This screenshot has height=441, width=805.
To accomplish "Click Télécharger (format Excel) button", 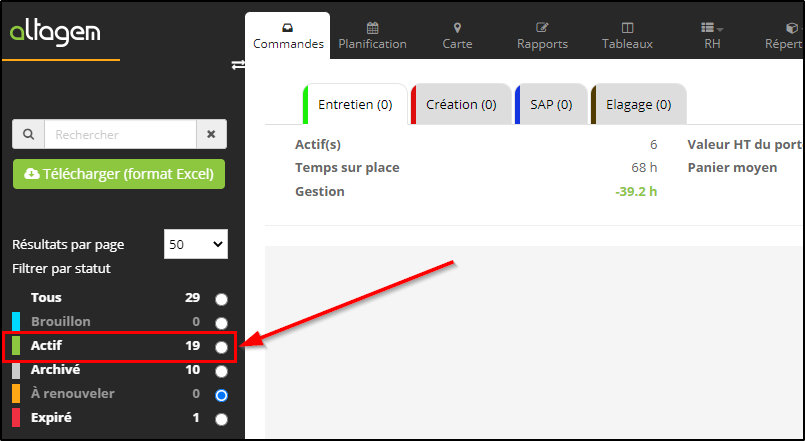I will click(119, 174).
